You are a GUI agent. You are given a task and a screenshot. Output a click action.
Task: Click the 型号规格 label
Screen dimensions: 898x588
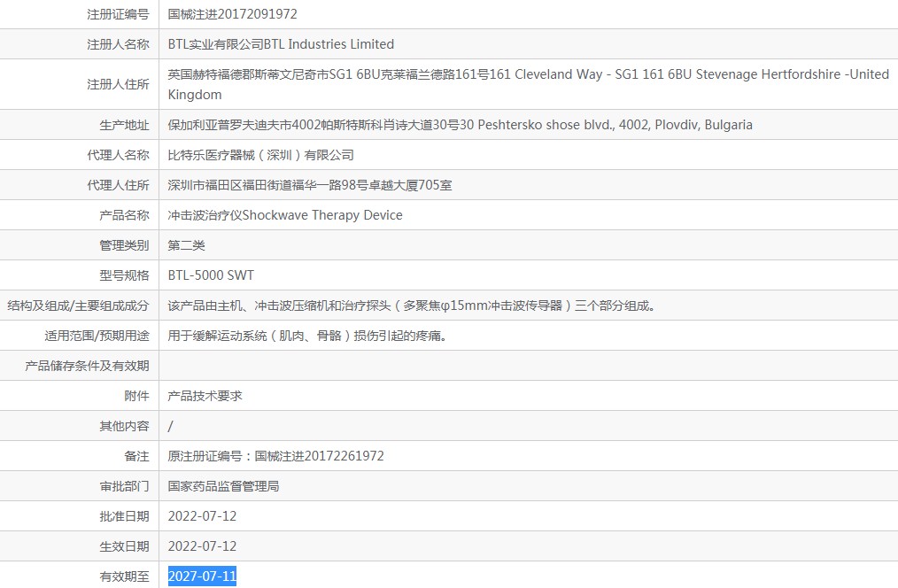point(124,275)
